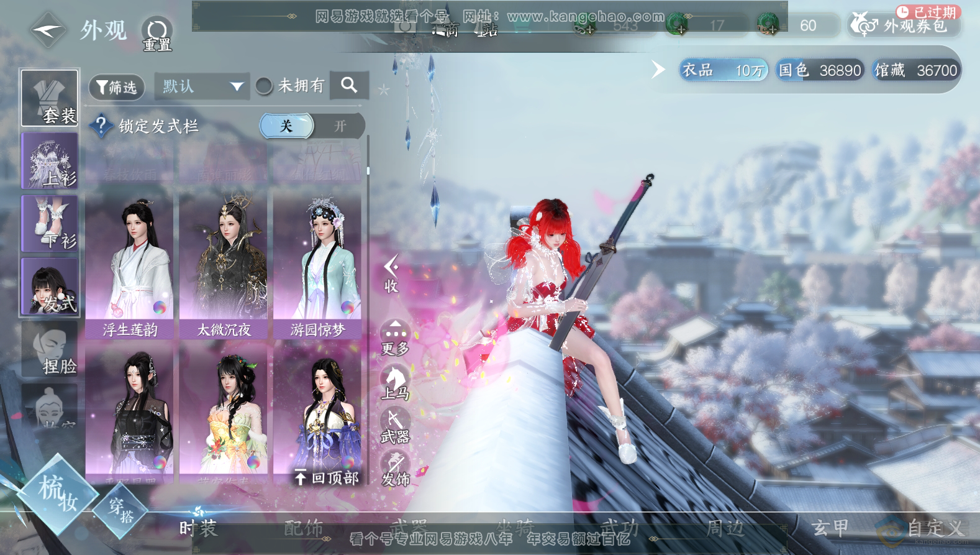The height and width of the screenshot is (555, 980).
Task: Select the orange flower dress outfit card
Action: tap(224, 413)
